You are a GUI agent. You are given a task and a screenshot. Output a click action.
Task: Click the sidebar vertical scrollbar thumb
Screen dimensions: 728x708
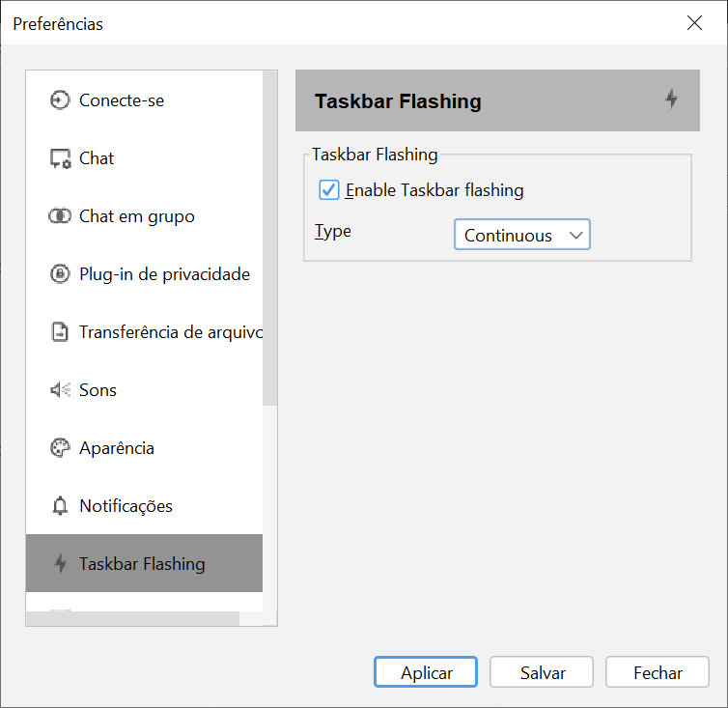click(269, 238)
